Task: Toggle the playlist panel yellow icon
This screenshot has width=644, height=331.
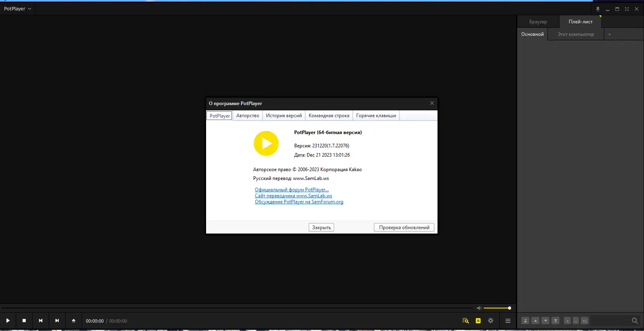Action: [478, 321]
